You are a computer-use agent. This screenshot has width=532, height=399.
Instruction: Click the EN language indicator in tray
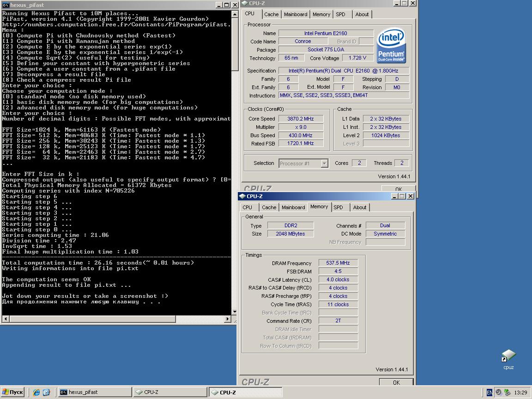[489, 392]
